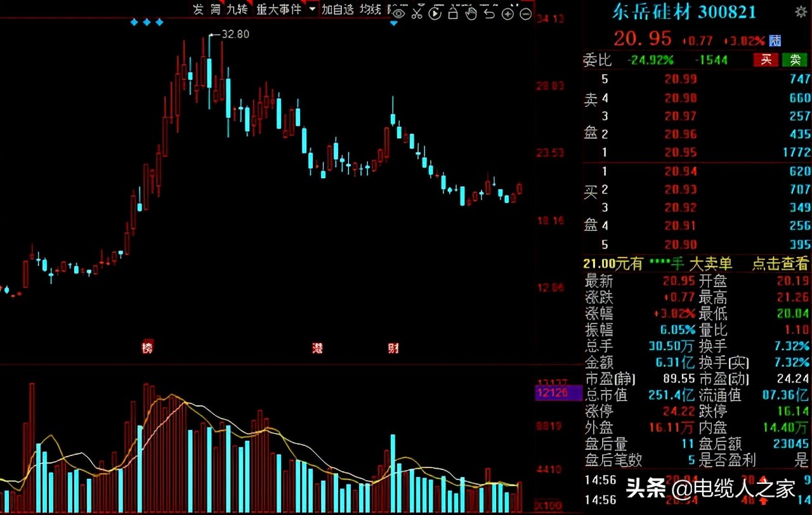Click the circular play replay icon

coord(435,13)
